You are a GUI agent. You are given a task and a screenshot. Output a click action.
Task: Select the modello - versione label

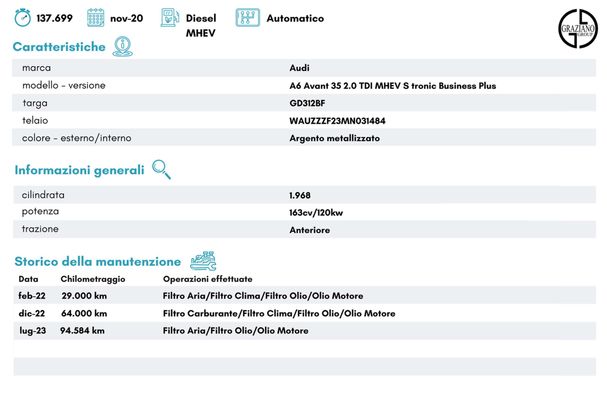tap(64, 85)
